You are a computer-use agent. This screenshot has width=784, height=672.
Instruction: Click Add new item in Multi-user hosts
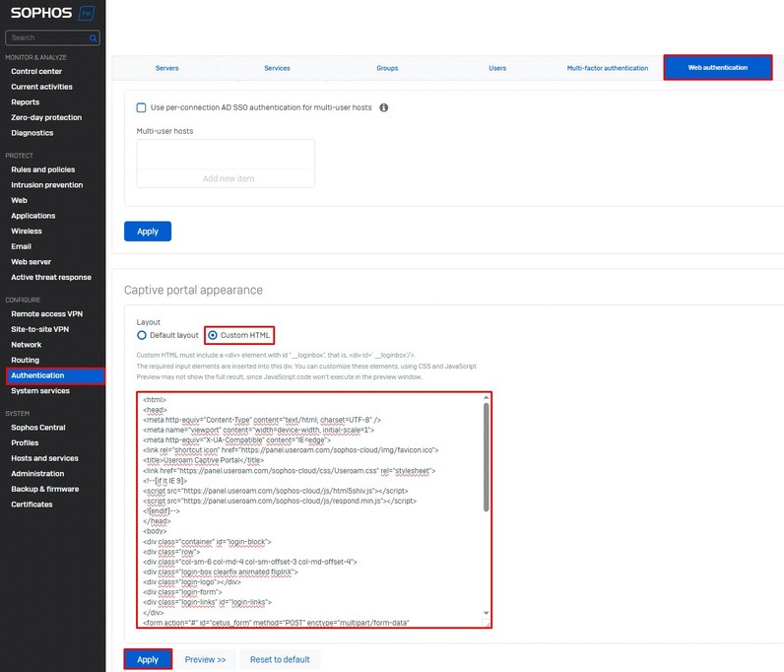[x=229, y=178]
